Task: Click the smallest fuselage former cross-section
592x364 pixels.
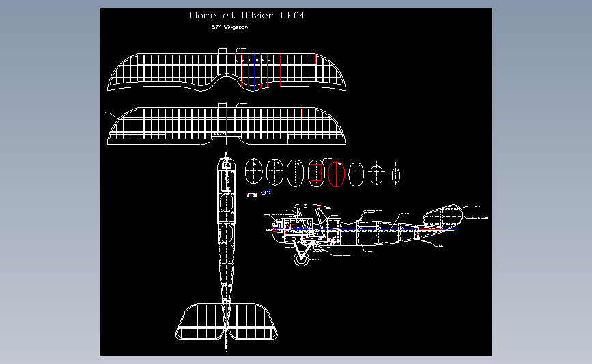Action: click(x=395, y=176)
